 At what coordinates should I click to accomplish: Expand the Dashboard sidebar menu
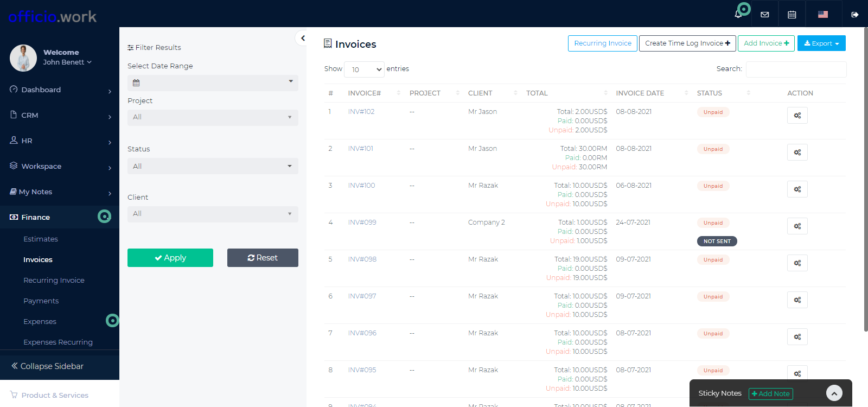tap(60, 90)
